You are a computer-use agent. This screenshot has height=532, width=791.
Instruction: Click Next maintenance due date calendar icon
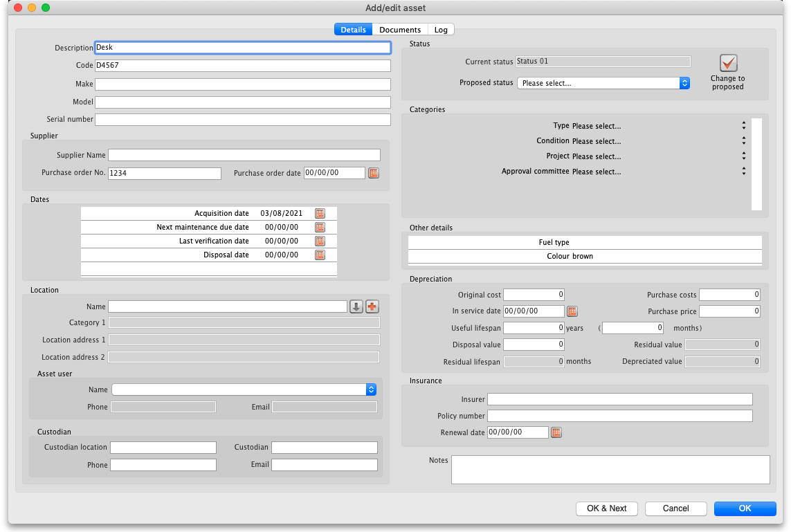coord(320,228)
